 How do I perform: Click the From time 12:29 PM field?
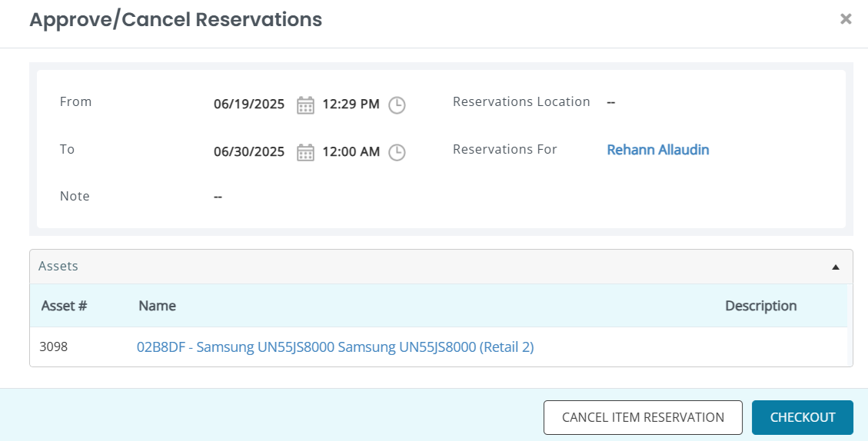(351, 104)
